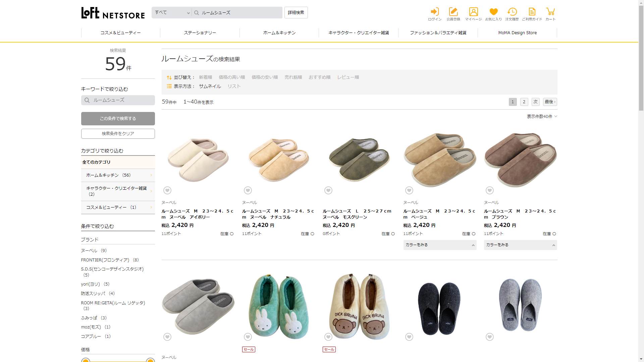
Task: Click magnifier icon in top search bar
Action: point(197,13)
